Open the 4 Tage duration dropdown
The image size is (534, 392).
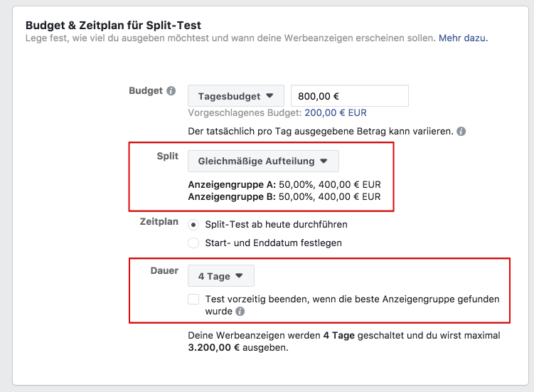[x=220, y=276]
